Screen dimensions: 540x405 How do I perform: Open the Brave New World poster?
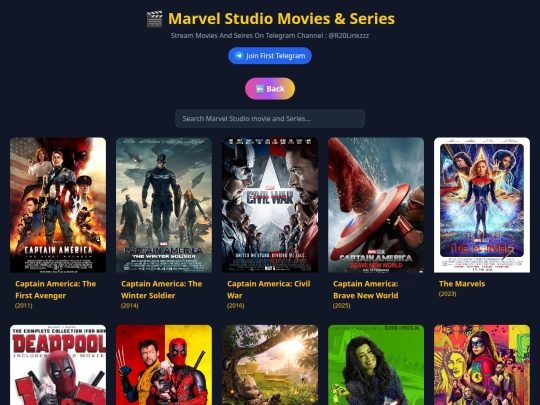pyautogui.click(x=376, y=205)
